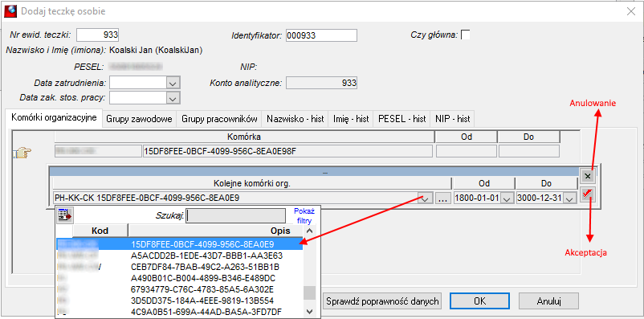Click the Kod column header
This screenshot has height=319, width=644.
(x=100, y=231)
